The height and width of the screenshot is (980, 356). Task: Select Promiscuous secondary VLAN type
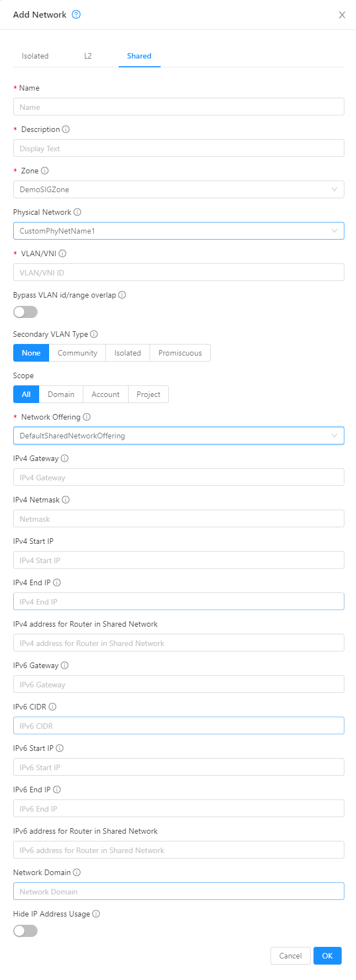point(180,353)
